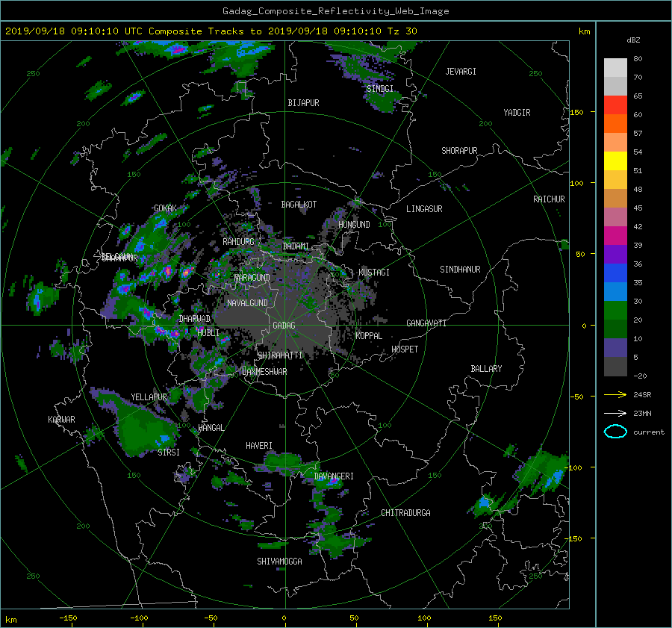The image size is (672, 628).
Task: Click the BADAMI label
Action: [x=296, y=246]
